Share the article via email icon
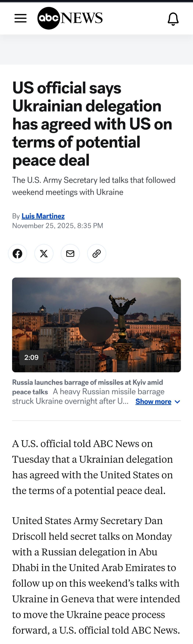This screenshot has width=193, height=644. click(70, 253)
